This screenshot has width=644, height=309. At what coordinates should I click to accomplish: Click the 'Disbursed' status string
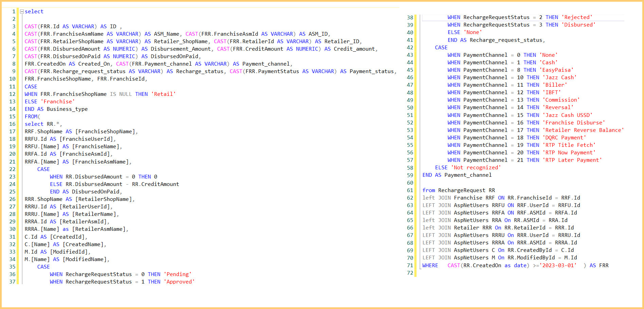[578, 25]
